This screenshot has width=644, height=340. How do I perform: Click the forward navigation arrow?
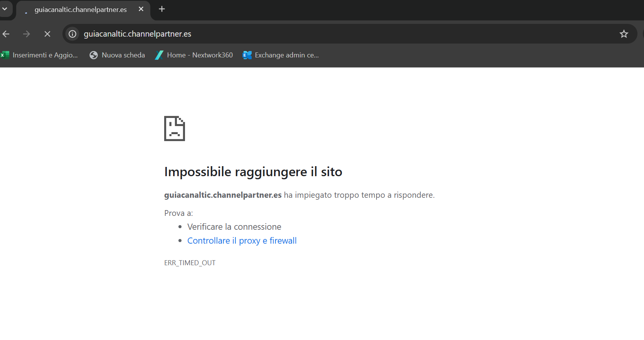pyautogui.click(x=26, y=34)
